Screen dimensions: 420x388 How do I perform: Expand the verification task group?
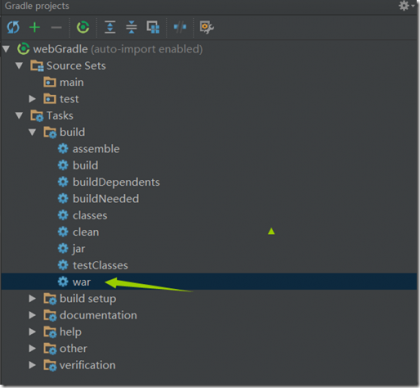(x=32, y=365)
